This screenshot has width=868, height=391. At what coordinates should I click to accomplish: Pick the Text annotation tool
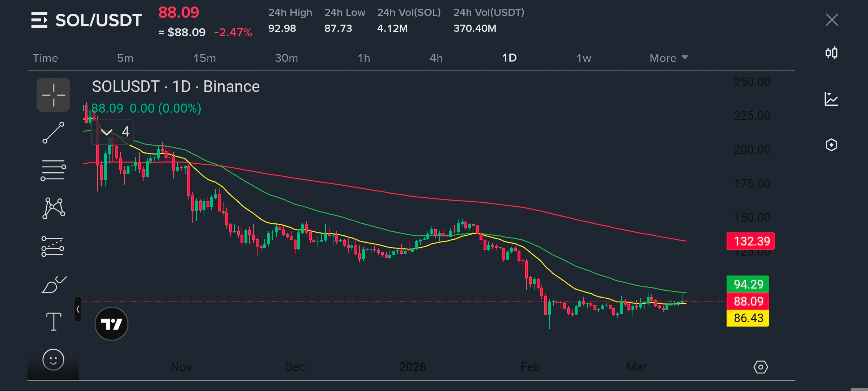[54, 321]
